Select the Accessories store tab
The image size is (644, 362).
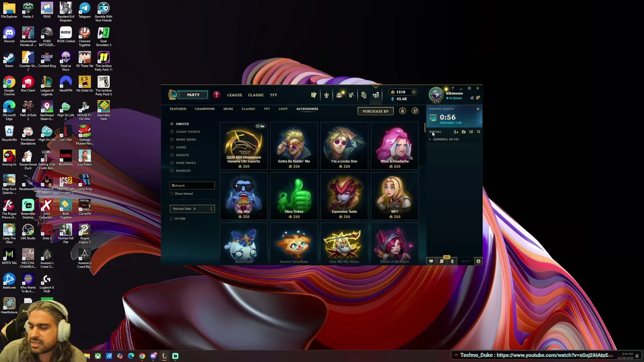[x=307, y=109]
